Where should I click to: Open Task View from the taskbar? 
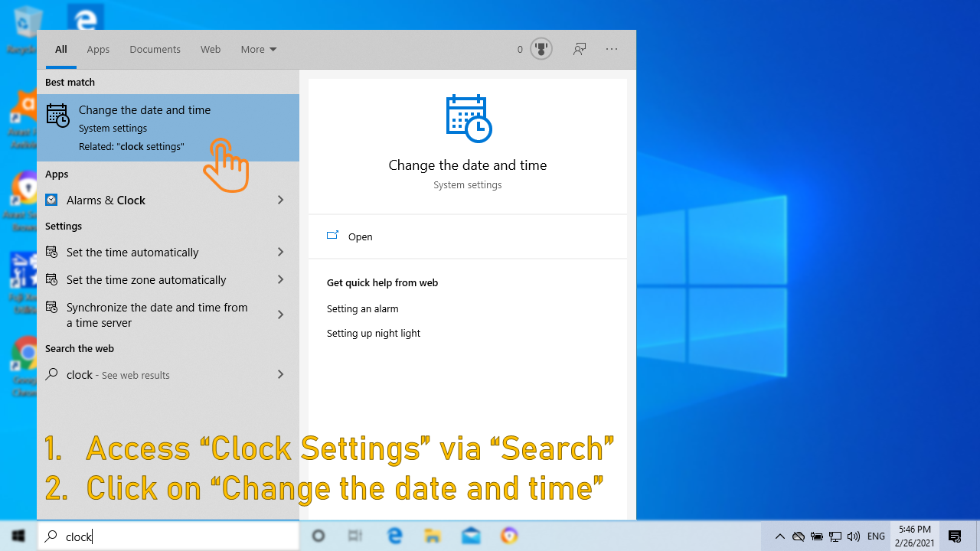354,536
